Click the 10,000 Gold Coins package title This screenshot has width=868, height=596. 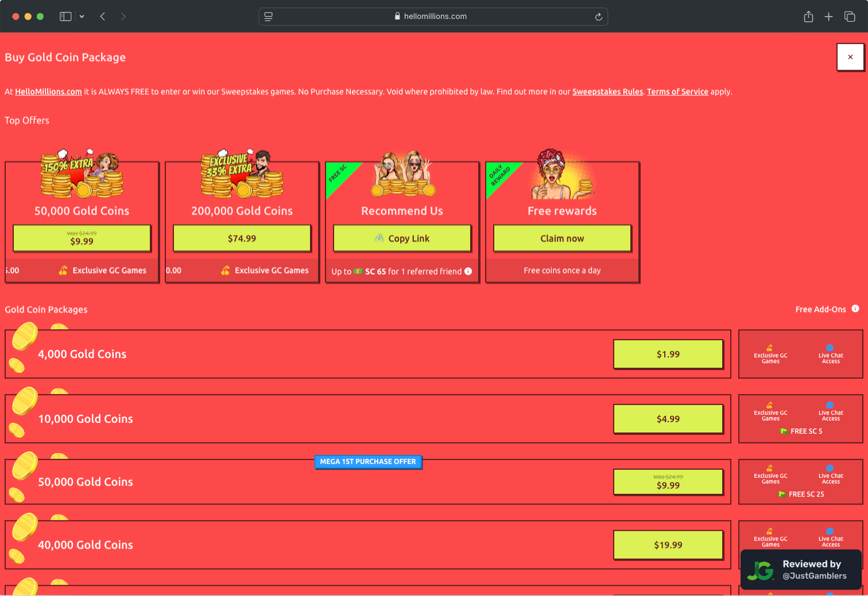coord(86,419)
